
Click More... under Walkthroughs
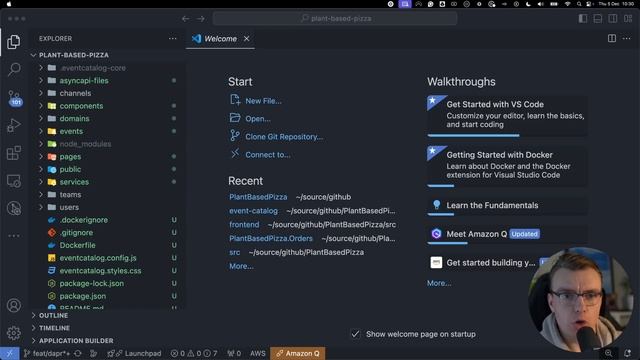[439, 283]
